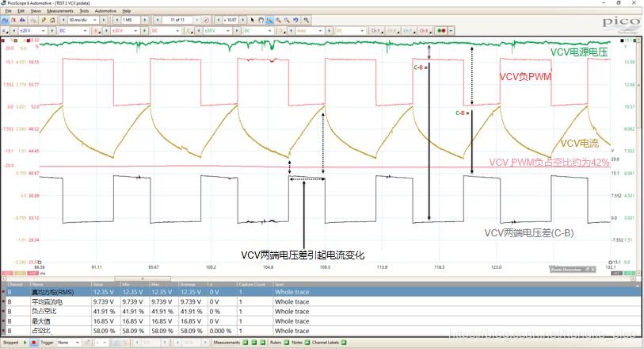Open Ch 8 channel options

(x=425, y=31)
